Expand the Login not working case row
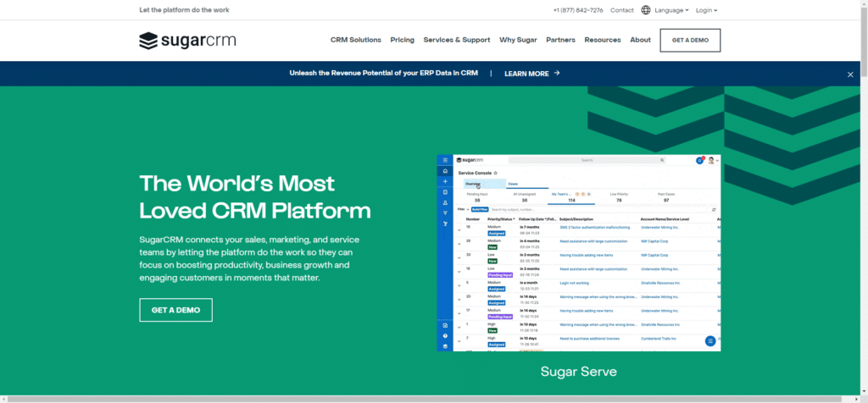 tap(459, 286)
